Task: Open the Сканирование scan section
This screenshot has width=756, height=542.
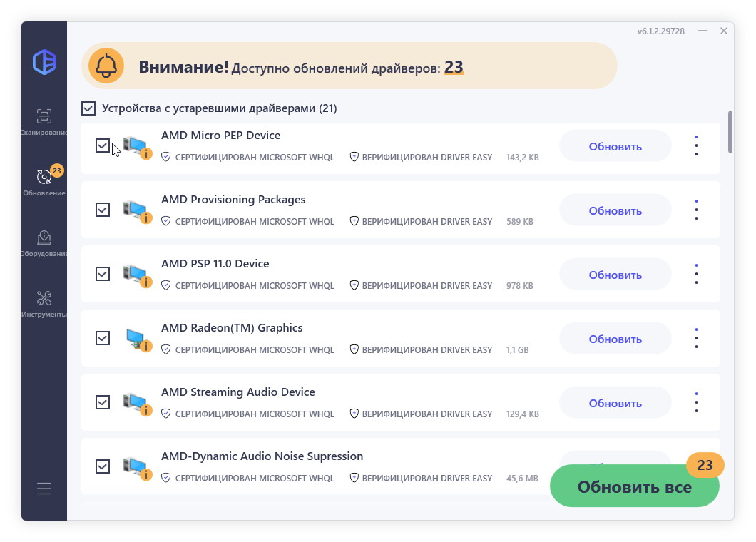Action: click(x=44, y=121)
